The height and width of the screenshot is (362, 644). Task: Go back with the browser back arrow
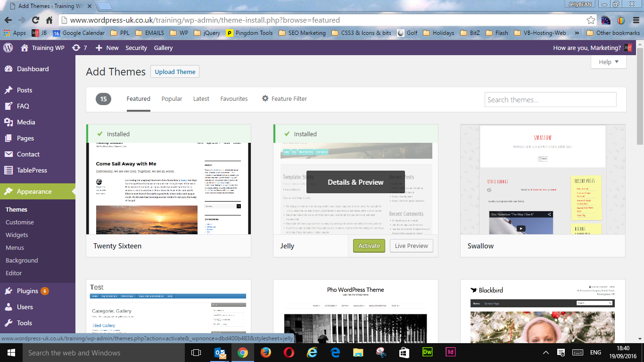8,20
